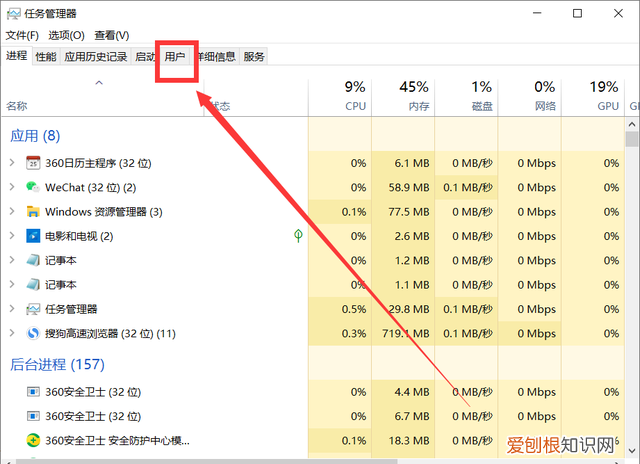
Task: Click the 2.6 MB memory value
Action: [412, 236]
